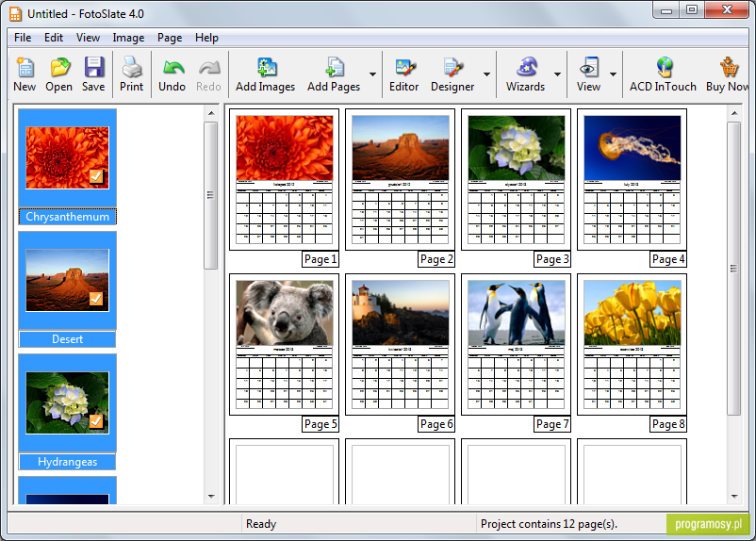The height and width of the screenshot is (541, 756).
Task: Click the Redo toolbar icon
Action: click(x=208, y=74)
